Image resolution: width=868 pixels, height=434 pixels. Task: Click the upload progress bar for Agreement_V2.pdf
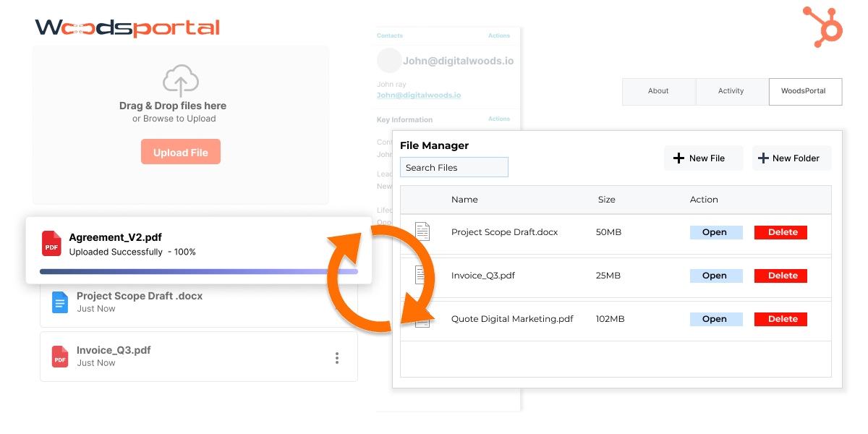point(199,271)
